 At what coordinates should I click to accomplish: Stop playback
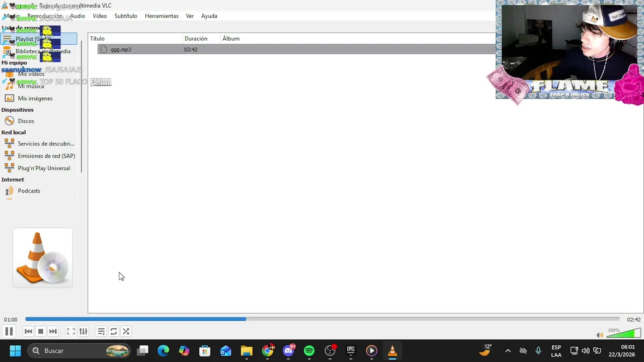click(41, 331)
